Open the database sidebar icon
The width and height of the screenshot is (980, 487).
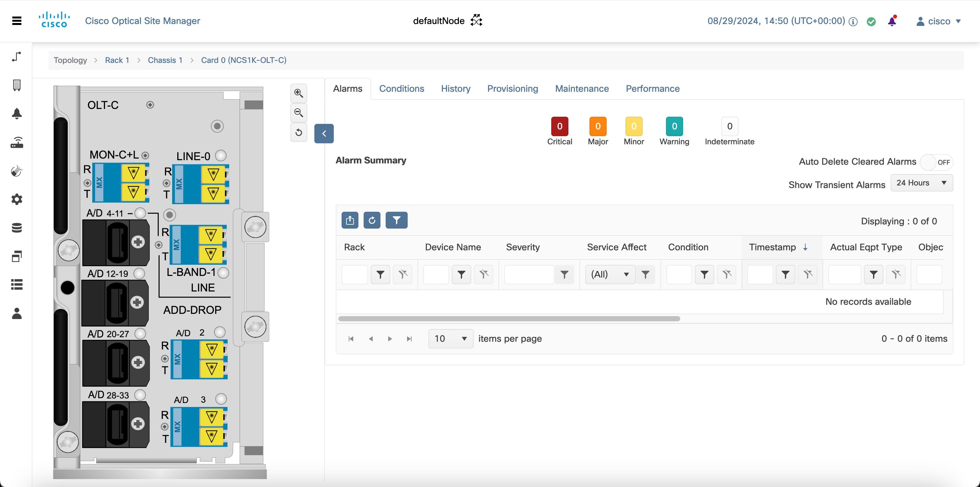(17, 228)
